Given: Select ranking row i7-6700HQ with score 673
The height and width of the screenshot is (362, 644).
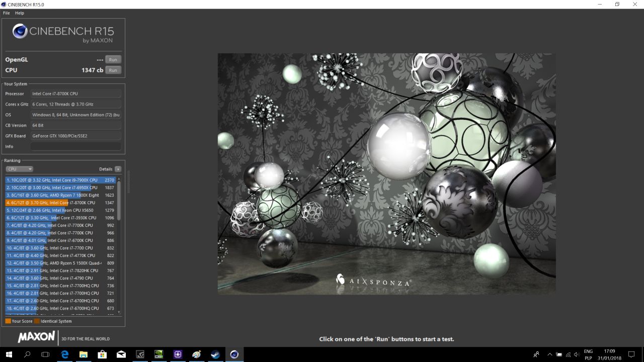Looking at the screenshot, I should 60,308.
